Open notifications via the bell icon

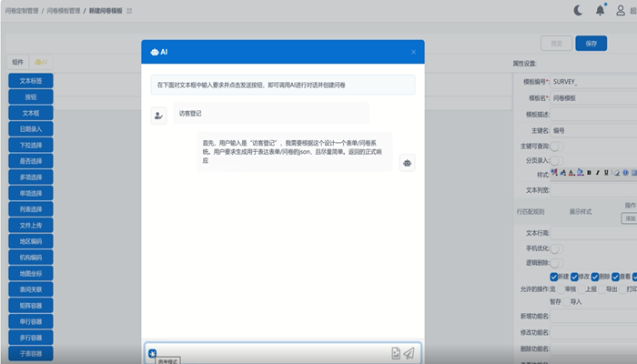(600, 10)
